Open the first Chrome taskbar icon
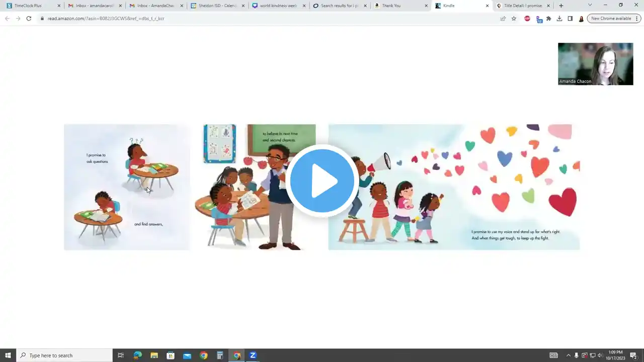Viewport: 644px width, 362px height. click(x=203, y=355)
